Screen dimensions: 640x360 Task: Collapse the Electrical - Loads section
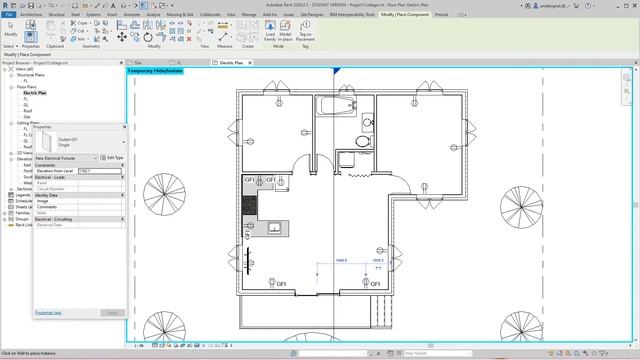[x=122, y=177]
